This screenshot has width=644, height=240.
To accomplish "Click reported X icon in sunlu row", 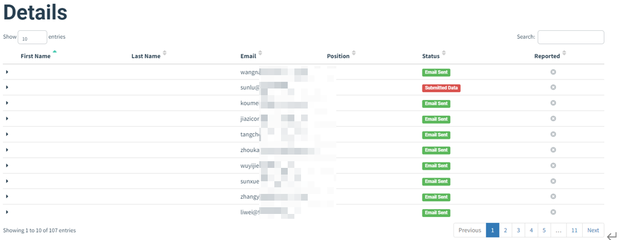I will [553, 87].
